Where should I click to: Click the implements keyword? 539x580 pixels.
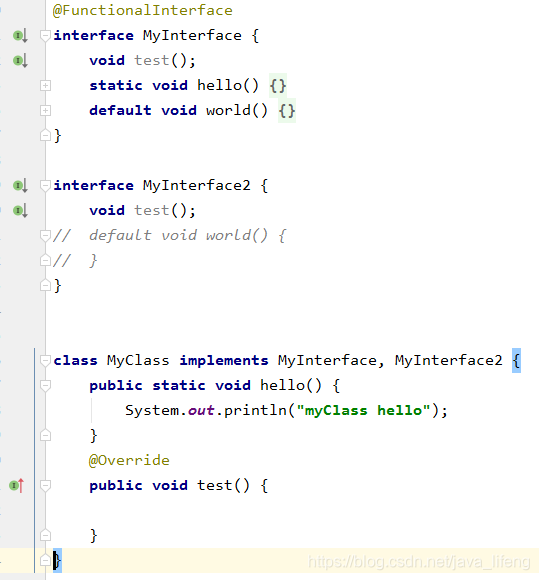224,361
